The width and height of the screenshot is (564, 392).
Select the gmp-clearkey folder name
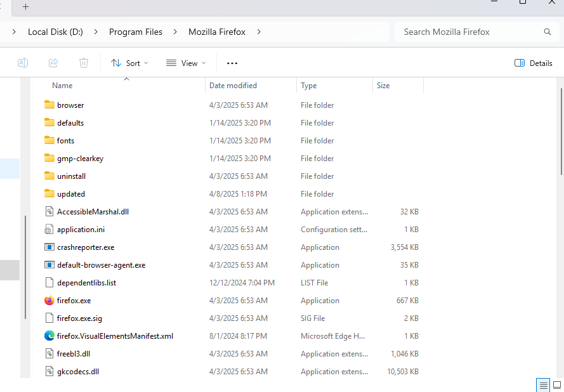coord(80,159)
